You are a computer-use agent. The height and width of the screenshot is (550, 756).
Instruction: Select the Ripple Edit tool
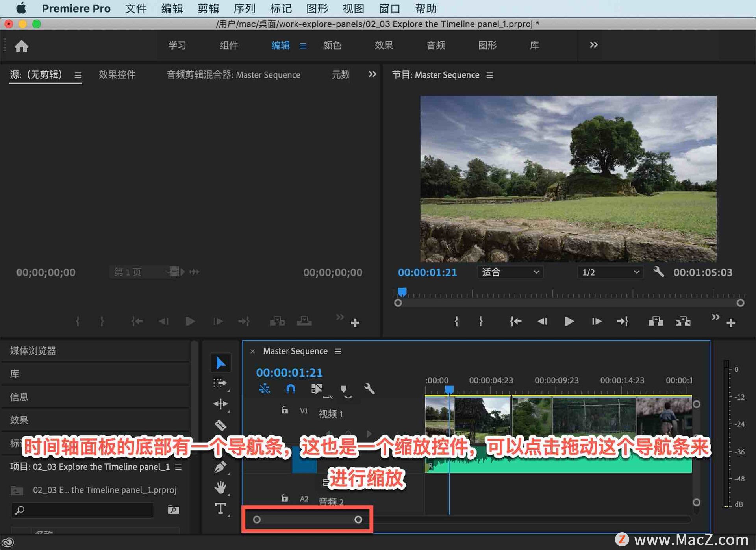point(220,404)
